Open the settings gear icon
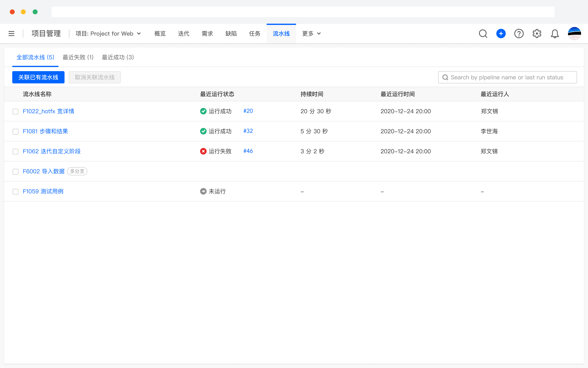Image resolution: width=588 pixels, height=368 pixels. pyautogui.click(x=537, y=34)
